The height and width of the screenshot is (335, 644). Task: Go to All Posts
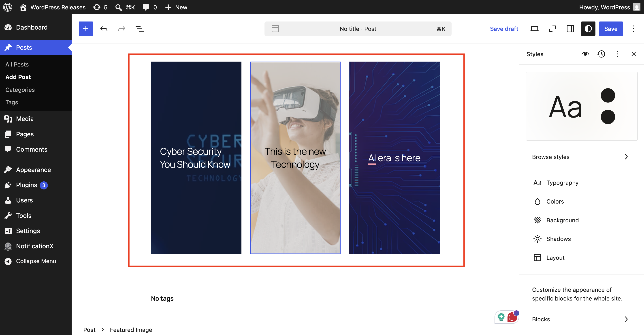17,64
